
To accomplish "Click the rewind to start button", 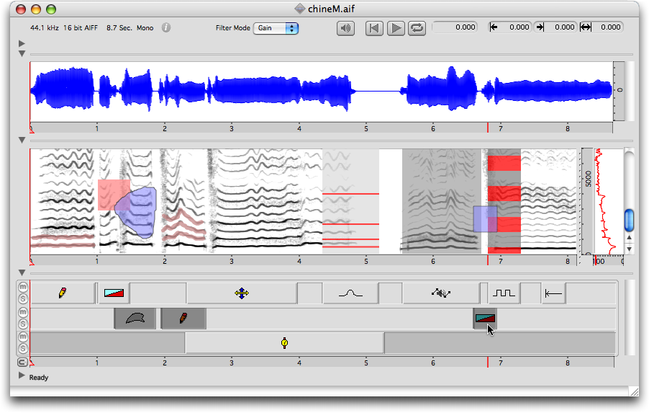I will click(374, 28).
